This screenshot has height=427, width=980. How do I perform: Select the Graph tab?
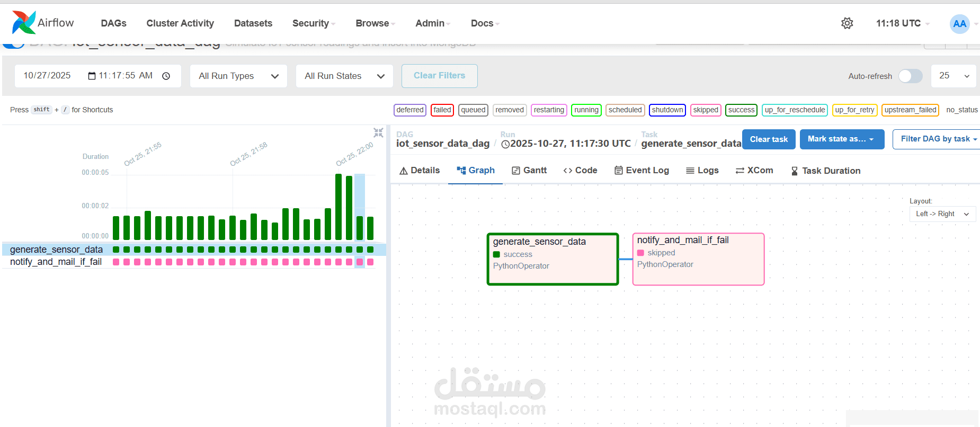tap(475, 170)
